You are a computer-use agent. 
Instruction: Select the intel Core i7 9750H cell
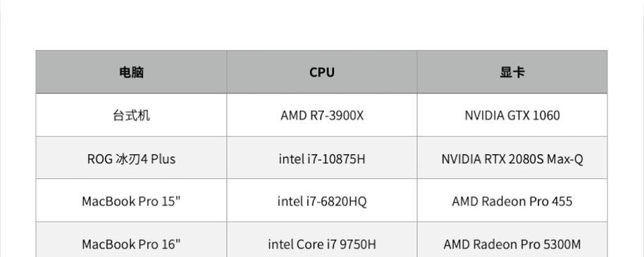(x=322, y=240)
